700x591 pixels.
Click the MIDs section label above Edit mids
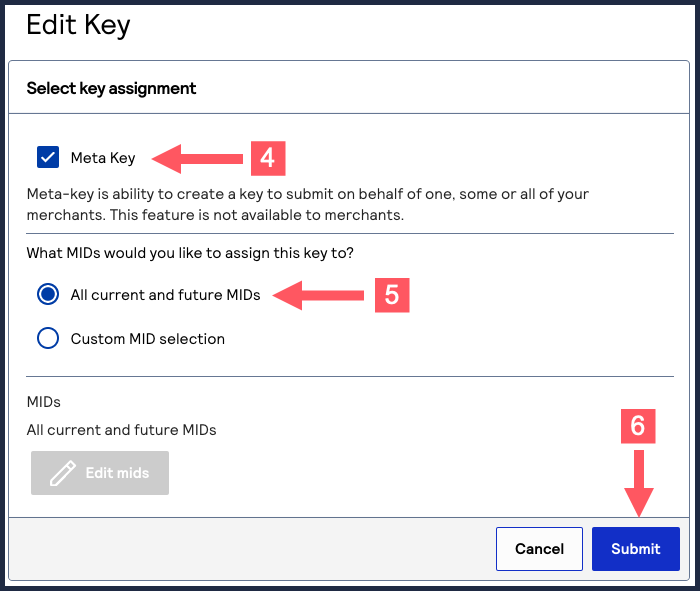(x=44, y=401)
